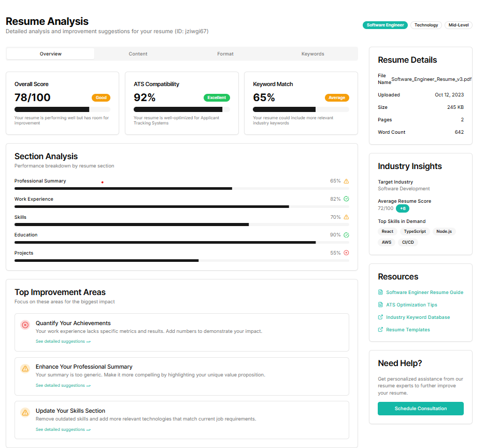
Task: Toggle the AWS skill tag
Action: (386, 242)
